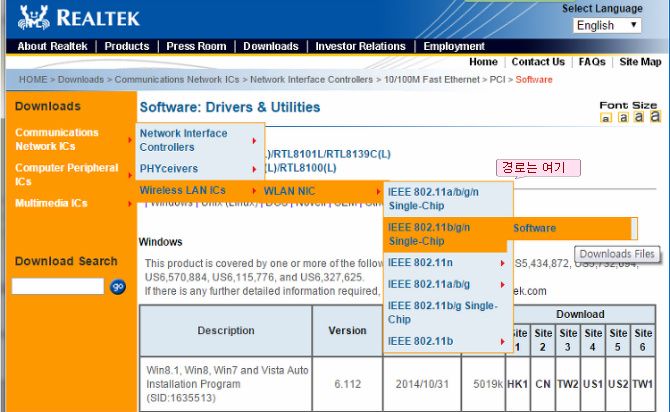Select the smallest font size icon
This screenshot has height=412, width=670.
coord(606,118)
